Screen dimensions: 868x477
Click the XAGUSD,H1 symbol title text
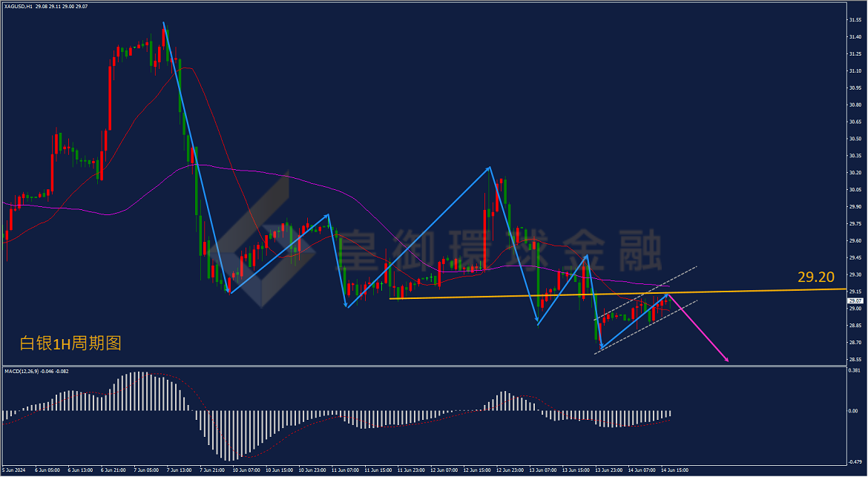18,7
